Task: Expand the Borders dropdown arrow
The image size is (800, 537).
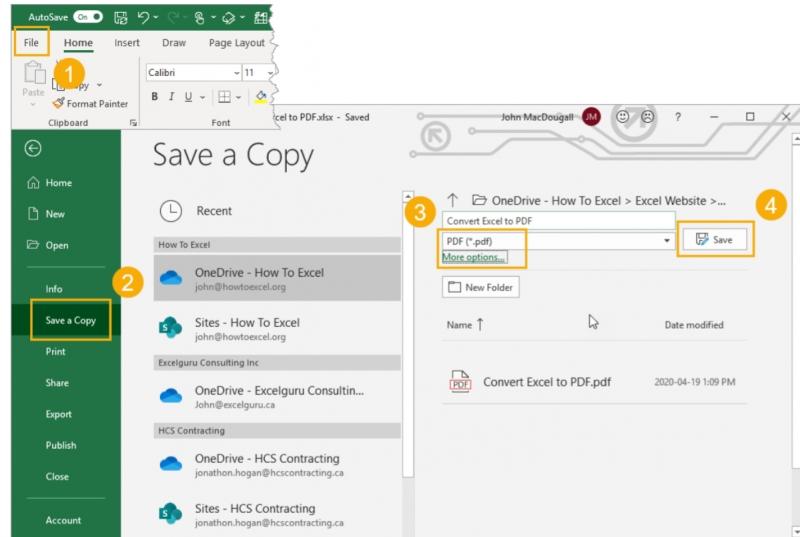Action: coord(238,97)
